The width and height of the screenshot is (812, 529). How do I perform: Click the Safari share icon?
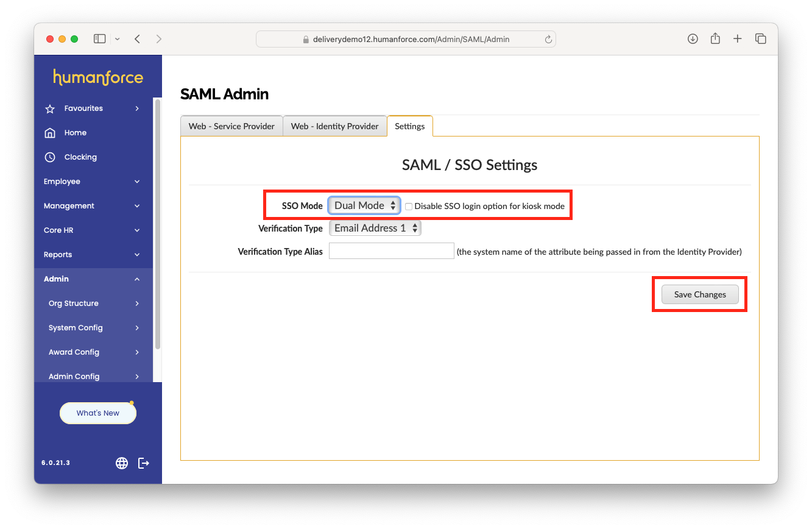(715, 38)
